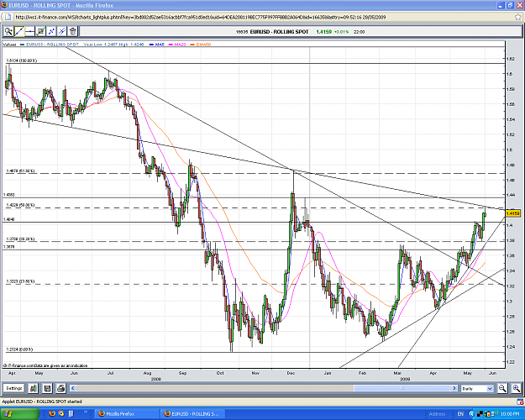Image resolution: width=525 pixels, height=420 pixels.
Task: Click Chrome quick launch icon in taskbar
Action: click(61, 414)
